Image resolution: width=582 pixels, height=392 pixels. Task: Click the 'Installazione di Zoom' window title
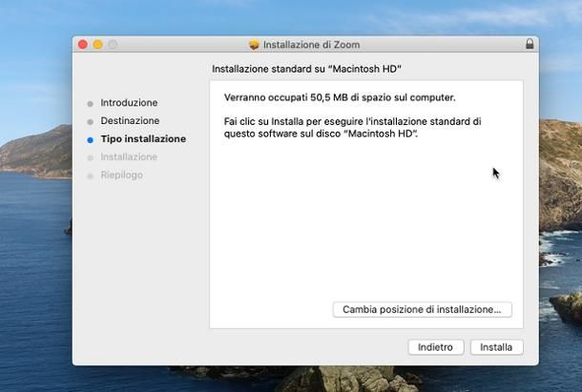pos(311,45)
